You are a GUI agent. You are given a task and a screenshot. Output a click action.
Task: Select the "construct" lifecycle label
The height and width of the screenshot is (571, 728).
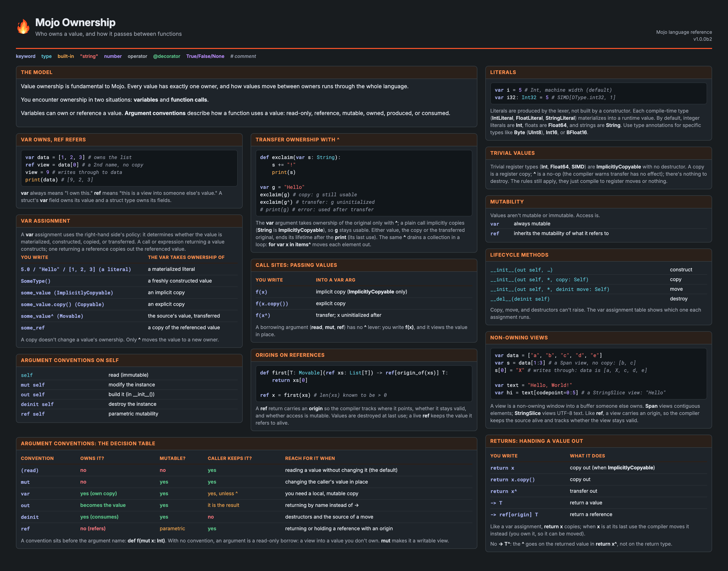click(x=681, y=269)
